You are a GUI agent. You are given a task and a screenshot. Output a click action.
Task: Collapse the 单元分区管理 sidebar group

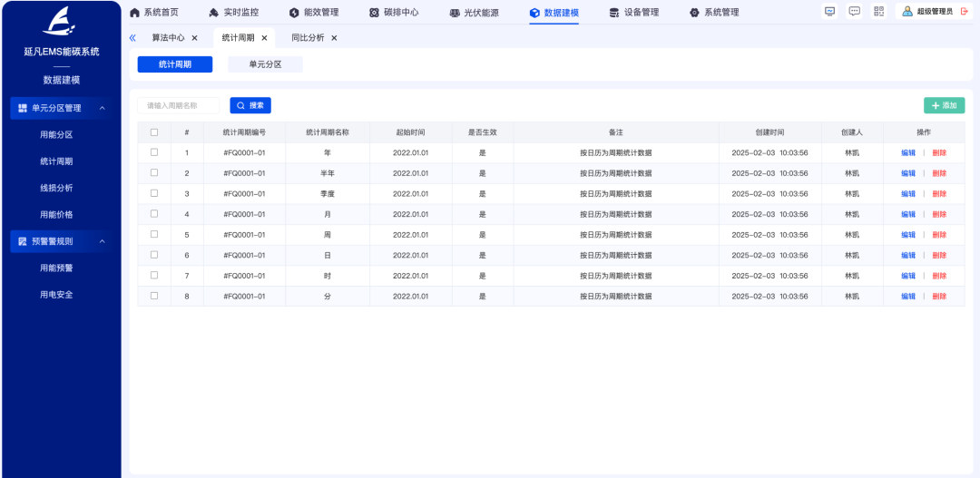click(x=103, y=109)
